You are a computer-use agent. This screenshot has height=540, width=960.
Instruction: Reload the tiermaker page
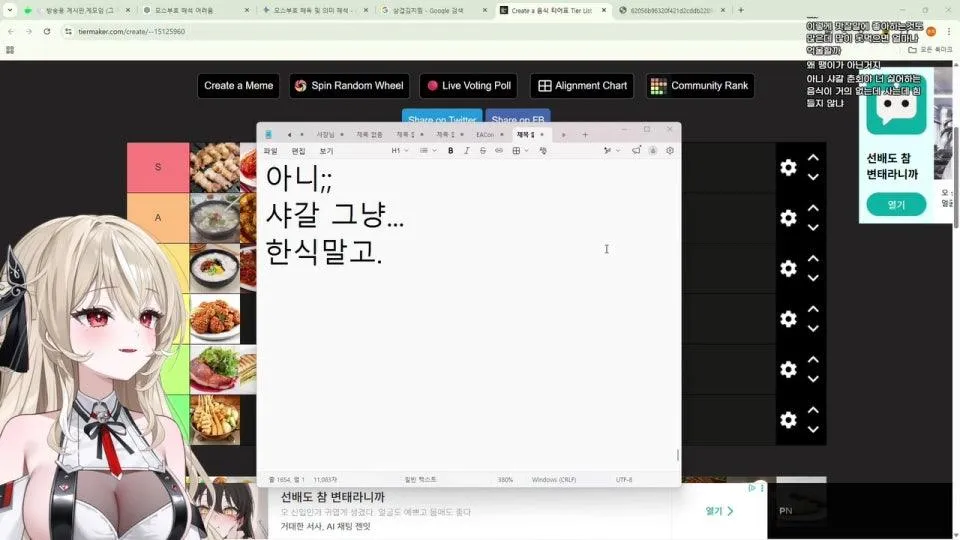[x=47, y=31]
